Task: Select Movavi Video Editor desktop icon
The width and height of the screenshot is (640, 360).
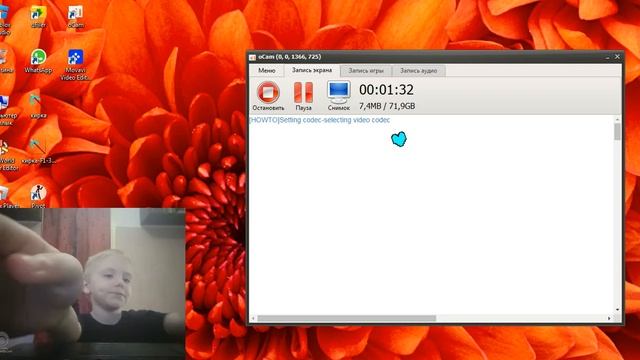Action: coord(76,65)
